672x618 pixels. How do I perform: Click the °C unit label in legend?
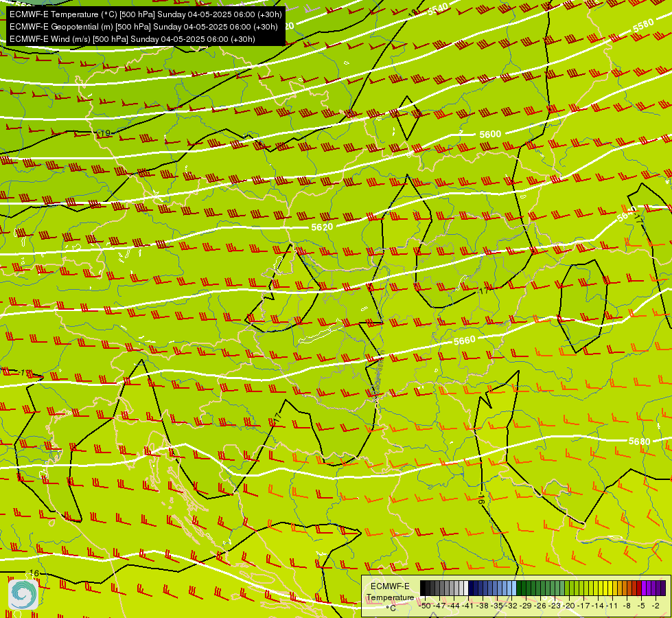(391, 608)
